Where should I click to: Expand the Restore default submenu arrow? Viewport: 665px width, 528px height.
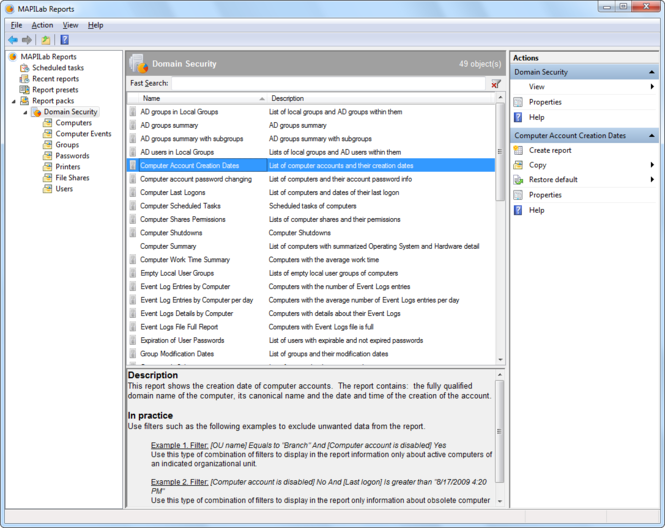click(652, 179)
